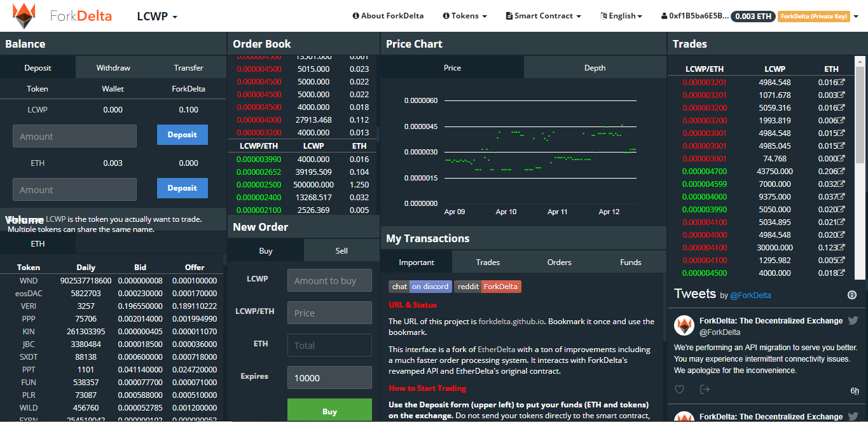Open transaction link for 7000.000 LCWP trade

[841, 184]
